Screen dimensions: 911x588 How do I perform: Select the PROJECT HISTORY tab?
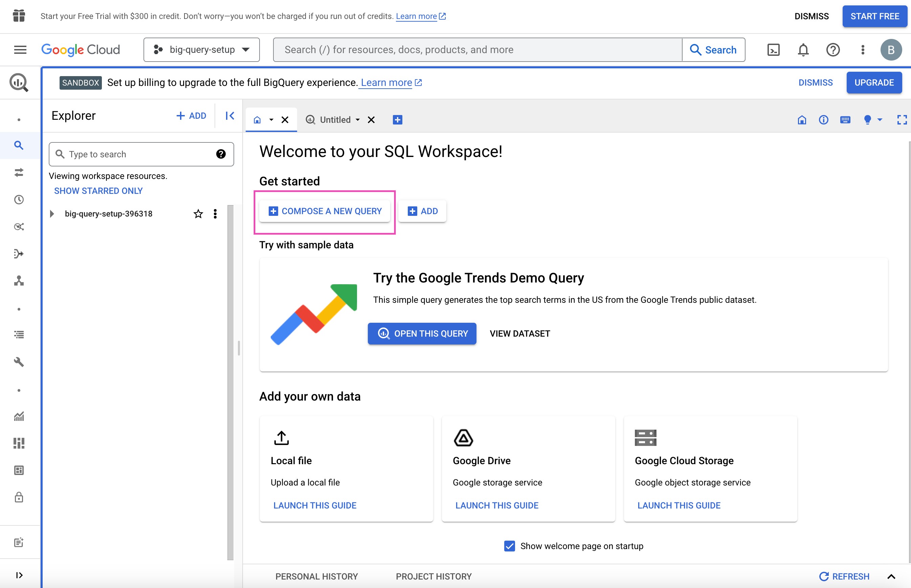(x=434, y=576)
